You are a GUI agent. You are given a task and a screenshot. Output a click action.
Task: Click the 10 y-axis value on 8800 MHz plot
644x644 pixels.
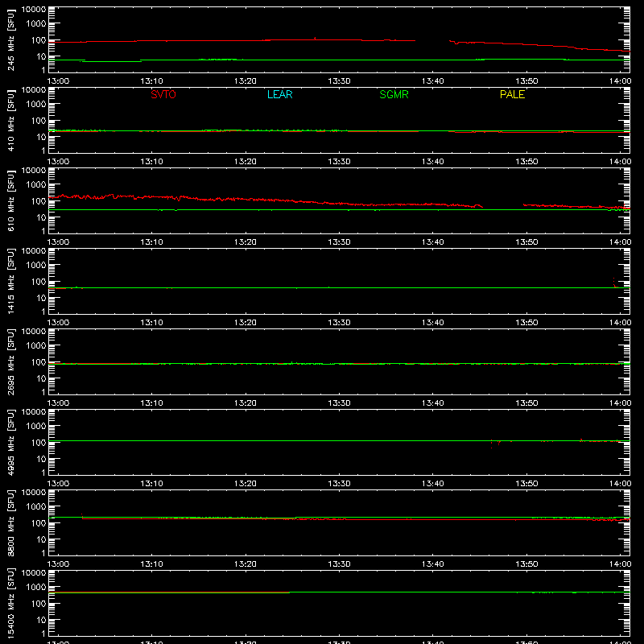click(x=41, y=539)
